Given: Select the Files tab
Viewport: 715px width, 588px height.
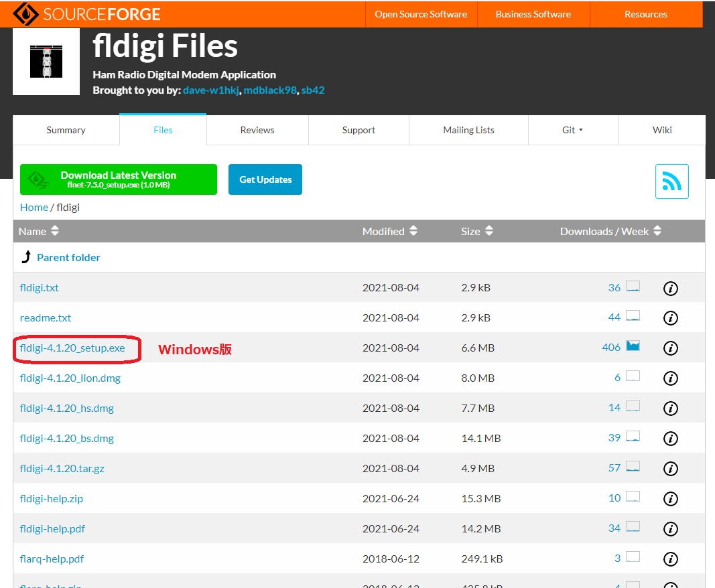Looking at the screenshot, I should coord(163,130).
